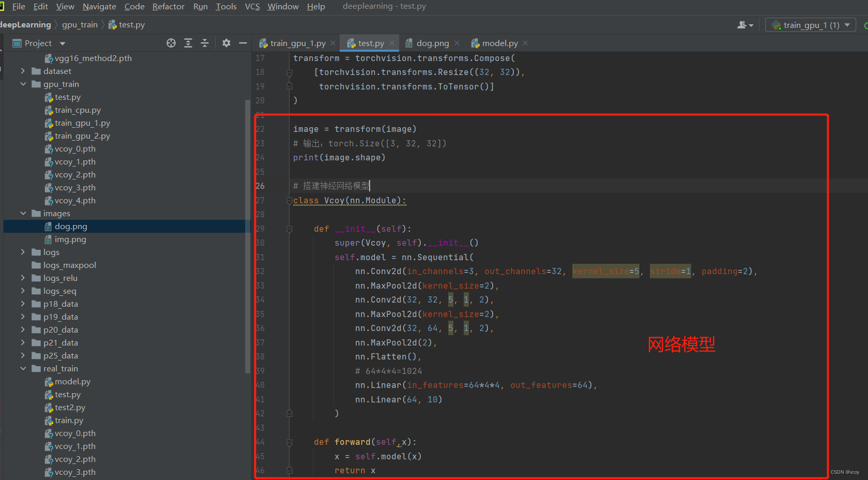Screen dimensions: 868x480
Task: Fold the __init__ method at line 29
Action: point(290,229)
